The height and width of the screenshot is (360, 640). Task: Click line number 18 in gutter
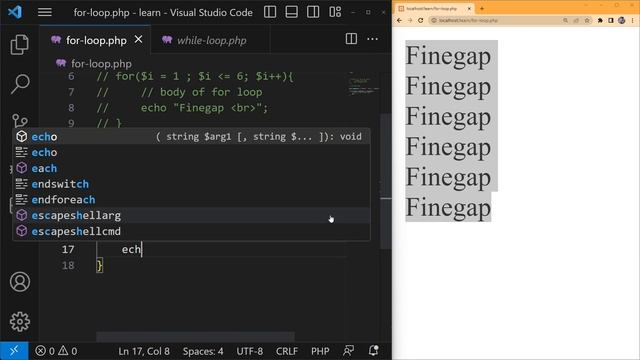pos(68,265)
